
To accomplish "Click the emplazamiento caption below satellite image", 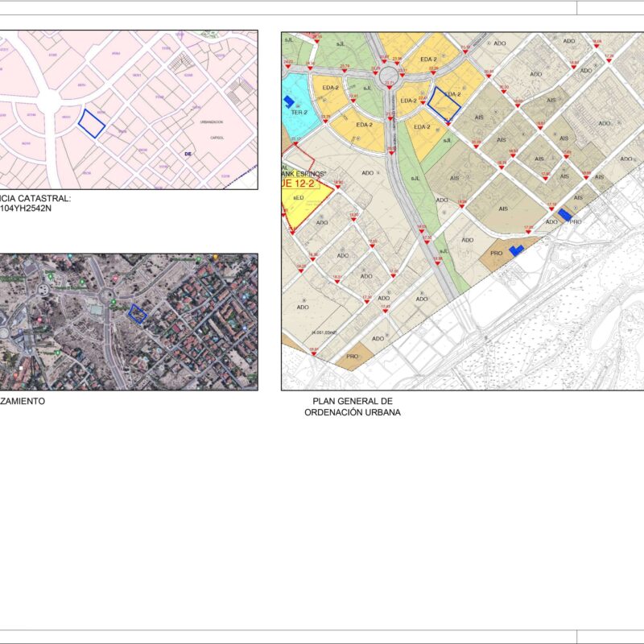I will click(x=23, y=400).
